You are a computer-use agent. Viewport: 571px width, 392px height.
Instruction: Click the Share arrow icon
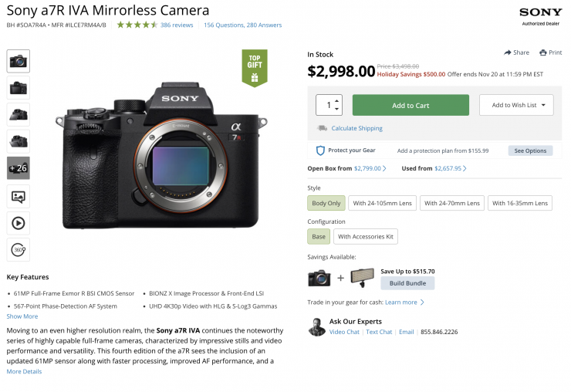click(x=508, y=52)
